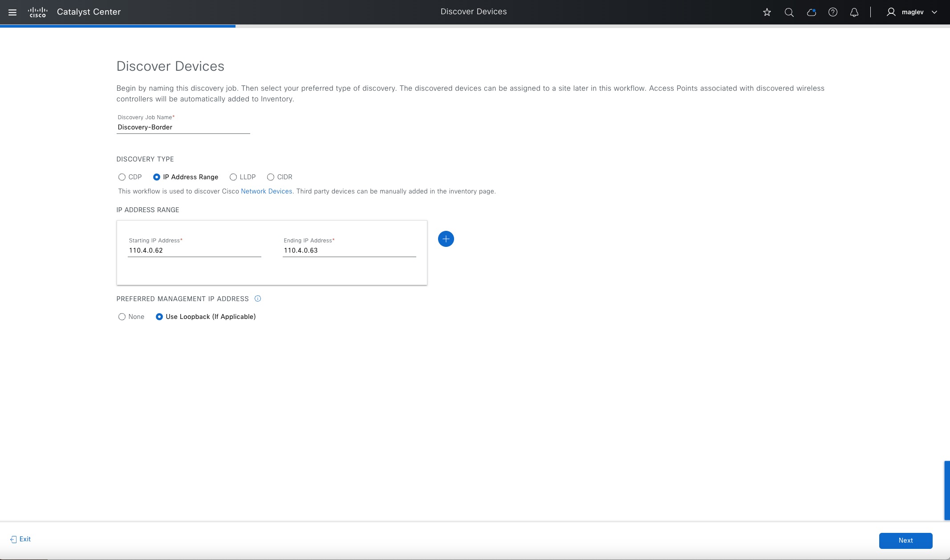Viewport: 950px width, 560px height.
Task: Click the Cisco logo icon
Action: (x=37, y=12)
